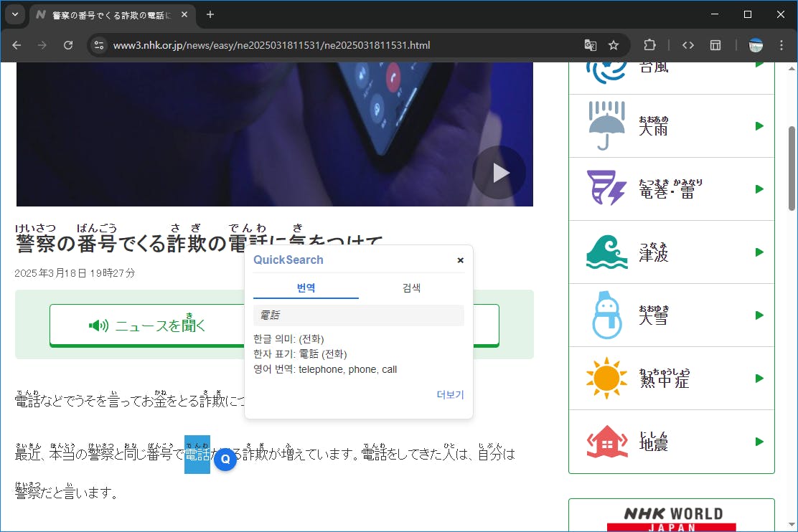The image size is (798, 532).
Task: Open the 大雪 snowman icon
Action: [x=607, y=315]
